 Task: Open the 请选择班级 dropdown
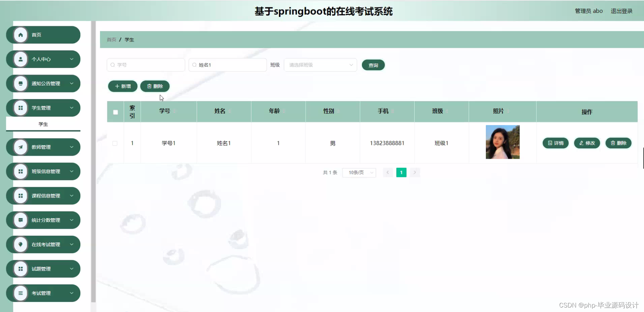[x=320, y=65]
